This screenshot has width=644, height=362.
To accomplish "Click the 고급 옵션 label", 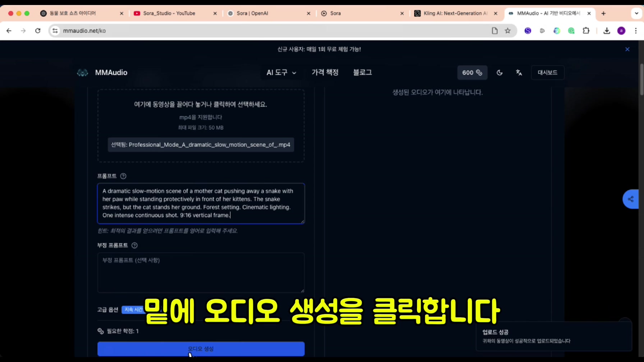I will [x=108, y=310].
